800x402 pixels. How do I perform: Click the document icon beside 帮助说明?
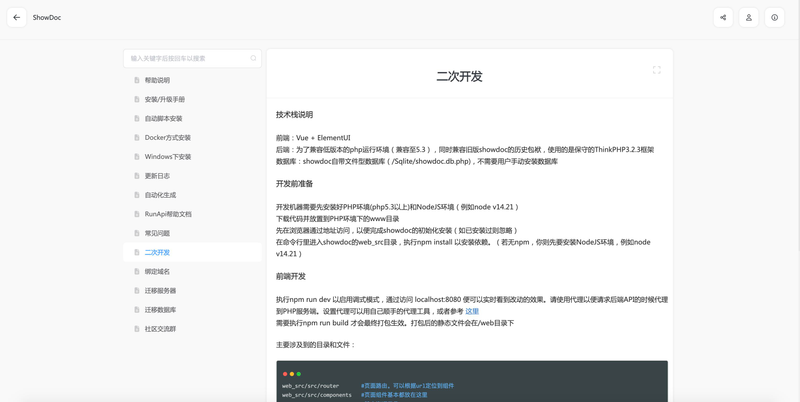[137, 80]
